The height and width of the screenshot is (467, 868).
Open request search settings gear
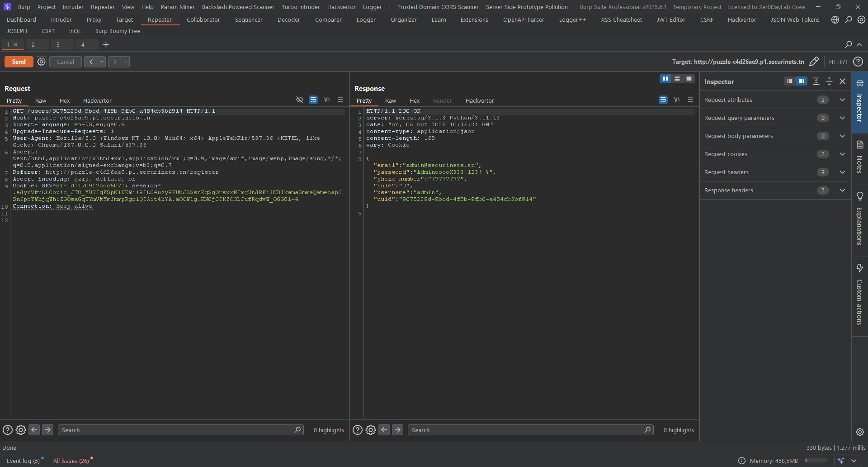tap(21, 430)
